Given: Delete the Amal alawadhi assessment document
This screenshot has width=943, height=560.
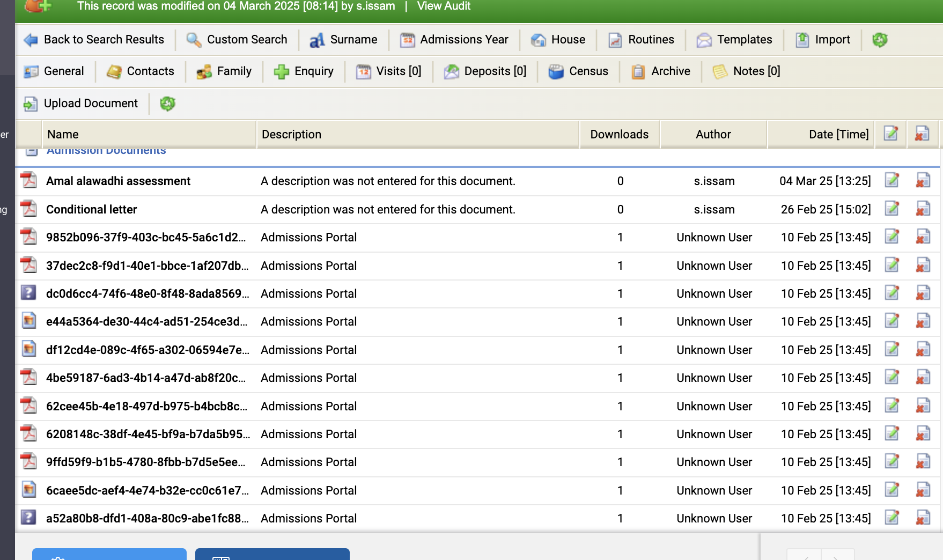Looking at the screenshot, I should [x=923, y=181].
